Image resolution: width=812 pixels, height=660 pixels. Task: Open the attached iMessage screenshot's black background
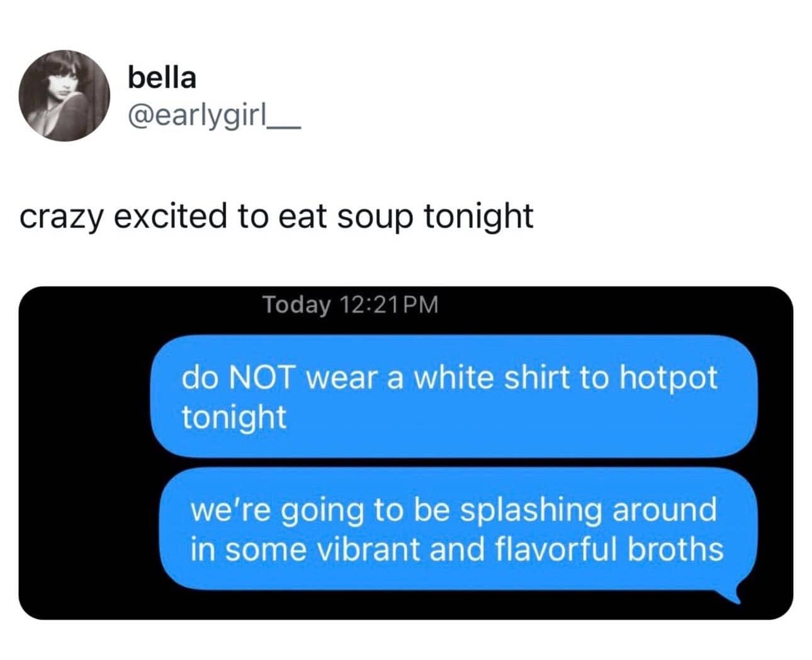click(x=405, y=452)
